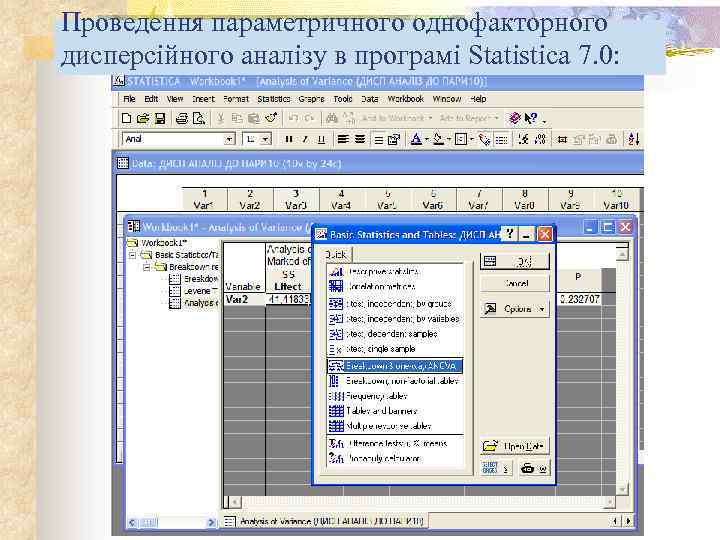Select the Levene tree item
Viewport: 720px width, 540px height.
[193, 291]
